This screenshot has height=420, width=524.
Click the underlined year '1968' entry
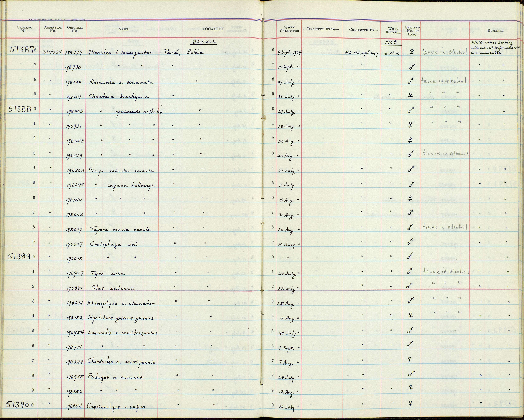point(391,42)
